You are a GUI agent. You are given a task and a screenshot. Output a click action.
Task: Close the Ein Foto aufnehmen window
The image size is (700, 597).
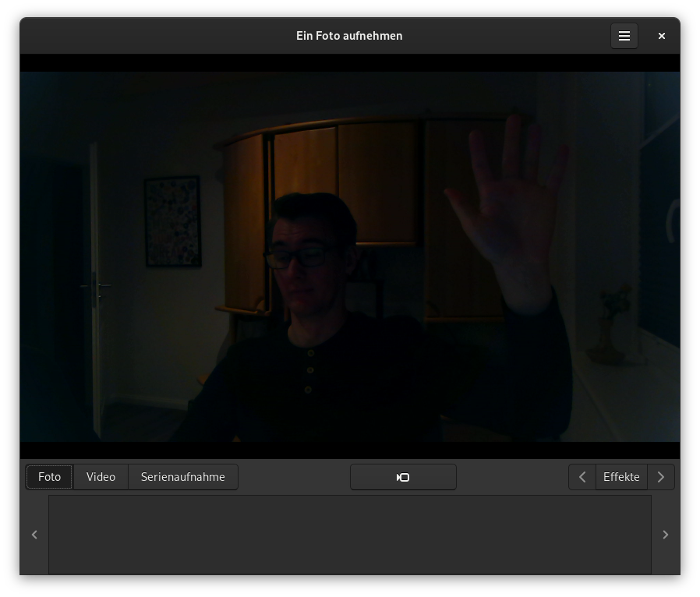click(x=662, y=36)
